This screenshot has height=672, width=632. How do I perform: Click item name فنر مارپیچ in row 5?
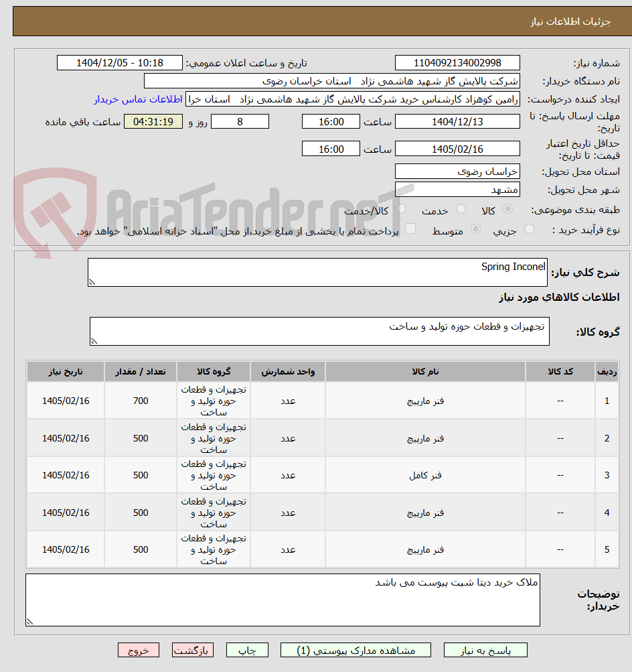[425, 549]
